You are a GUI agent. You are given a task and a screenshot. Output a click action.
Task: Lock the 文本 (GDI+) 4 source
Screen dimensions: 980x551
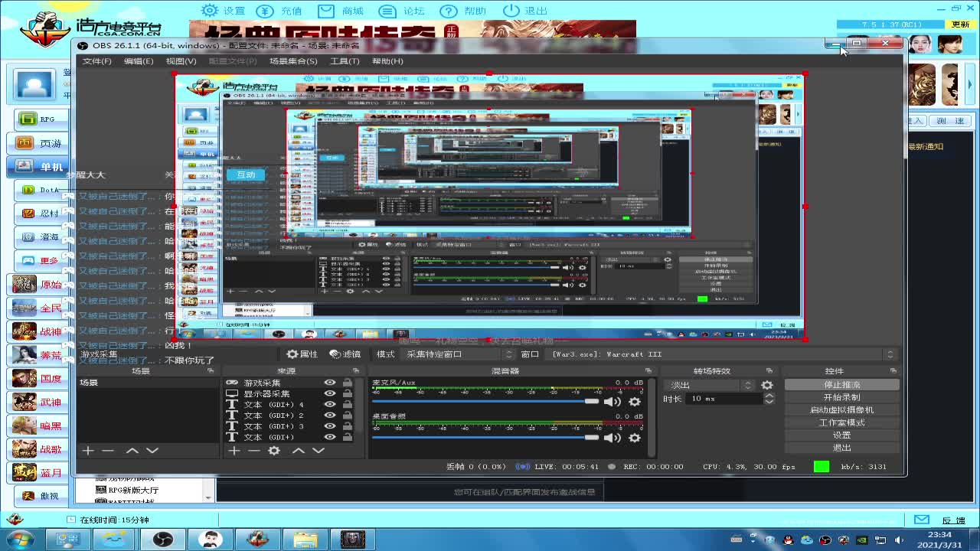point(348,404)
